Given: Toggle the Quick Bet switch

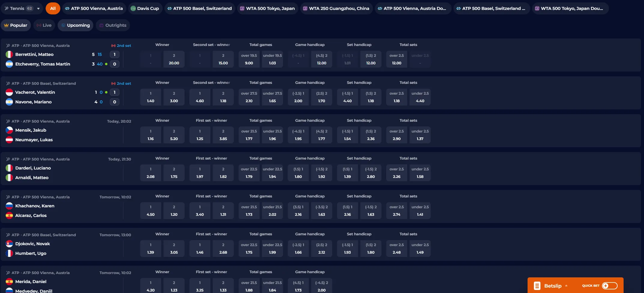Looking at the screenshot, I should (610, 286).
